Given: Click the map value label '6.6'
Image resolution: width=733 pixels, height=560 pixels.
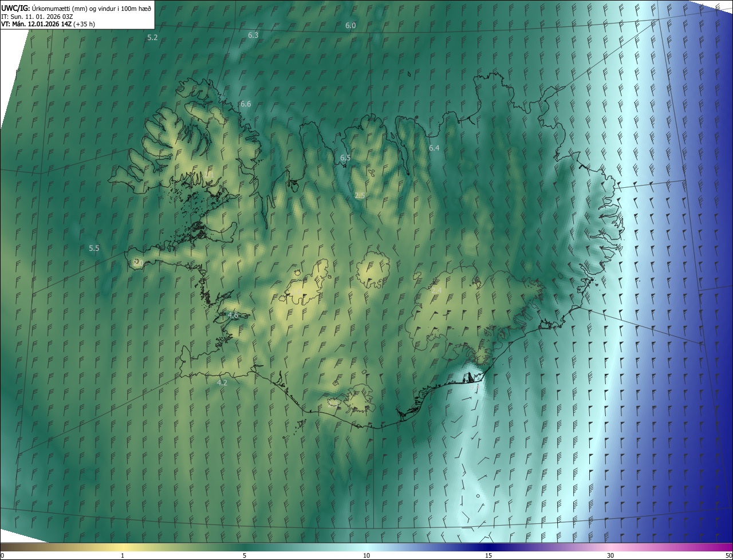Looking at the screenshot, I should click(246, 104).
